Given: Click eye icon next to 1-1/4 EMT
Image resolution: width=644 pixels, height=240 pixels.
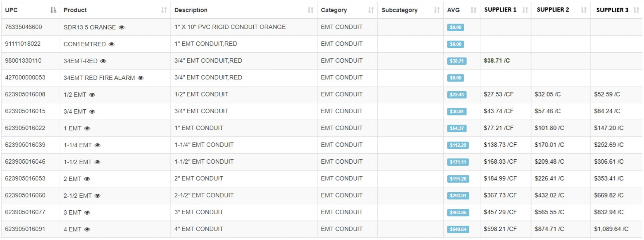Looking at the screenshot, I should tap(97, 145).
